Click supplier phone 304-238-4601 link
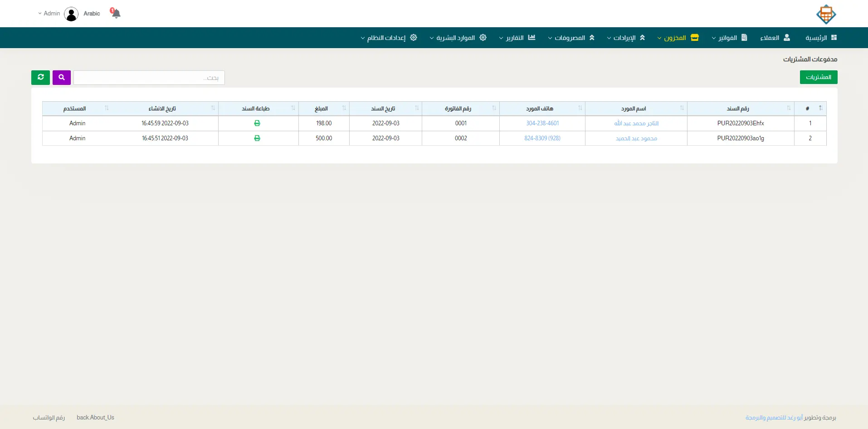 pos(542,123)
